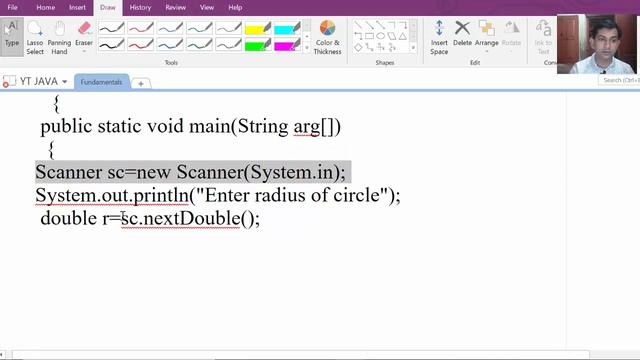Click the horizontal scrollbar at bottom
The height and width of the screenshot is (360, 640).
(301, 354)
